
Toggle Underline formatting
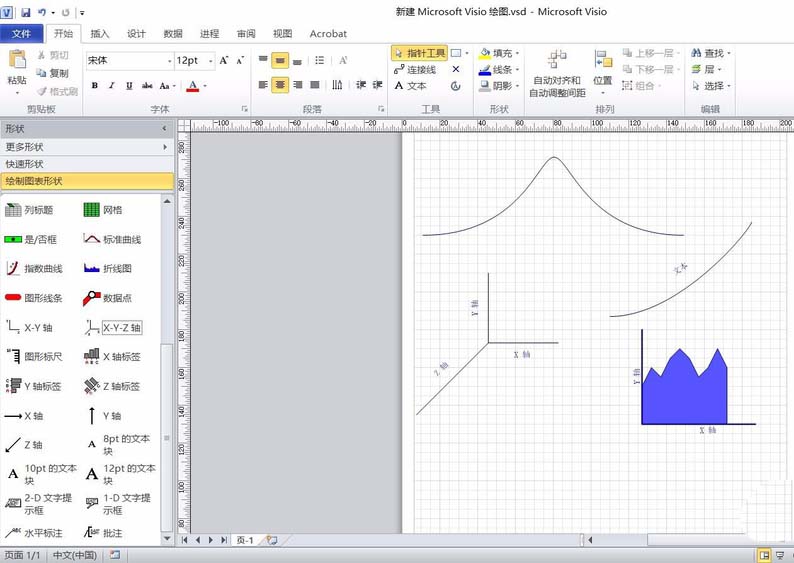(129, 86)
